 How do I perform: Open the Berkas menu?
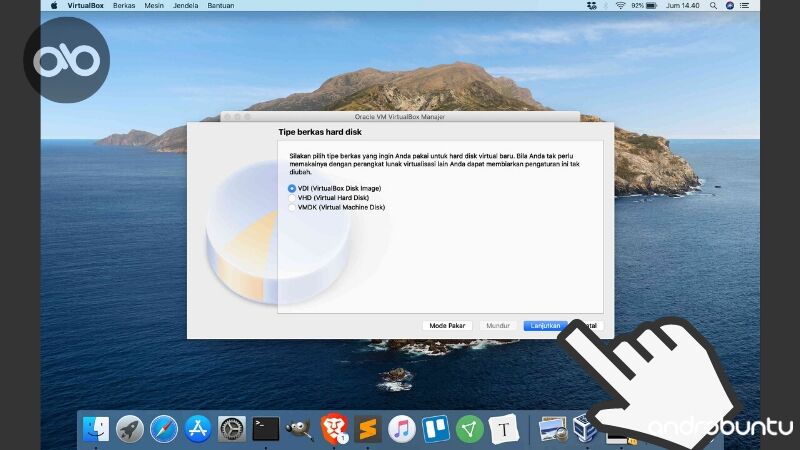124,6
